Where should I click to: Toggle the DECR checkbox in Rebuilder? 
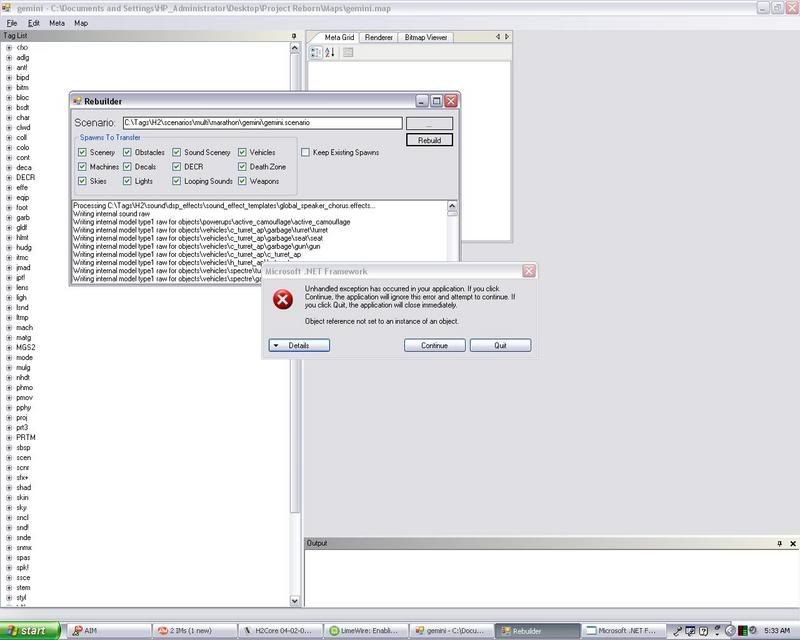click(177, 166)
